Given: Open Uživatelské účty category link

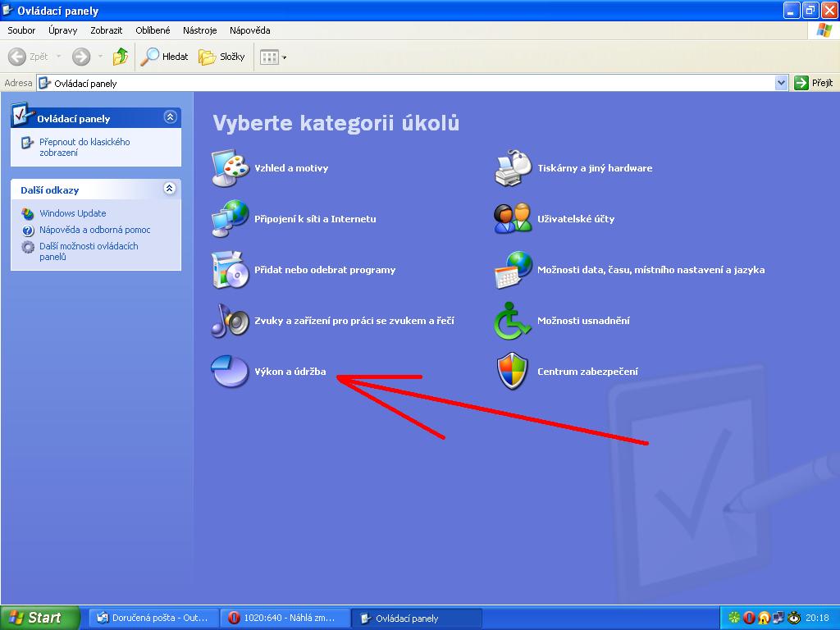Looking at the screenshot, I should (x=576, y=218).
